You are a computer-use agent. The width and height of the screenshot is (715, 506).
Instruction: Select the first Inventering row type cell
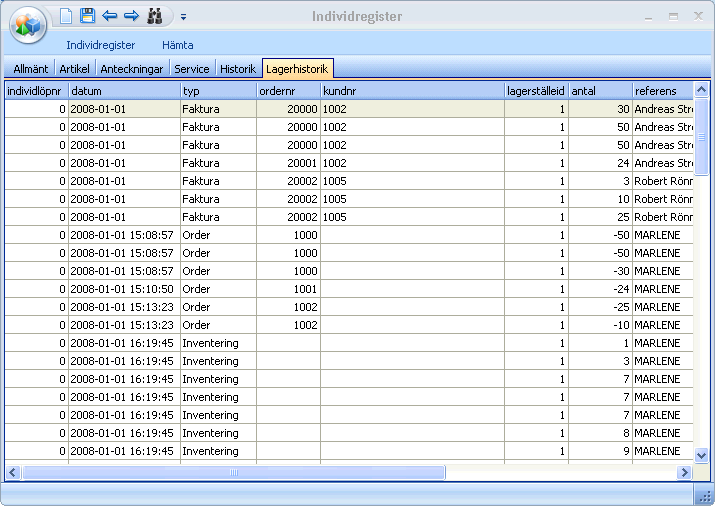click(x=217, y=343)
